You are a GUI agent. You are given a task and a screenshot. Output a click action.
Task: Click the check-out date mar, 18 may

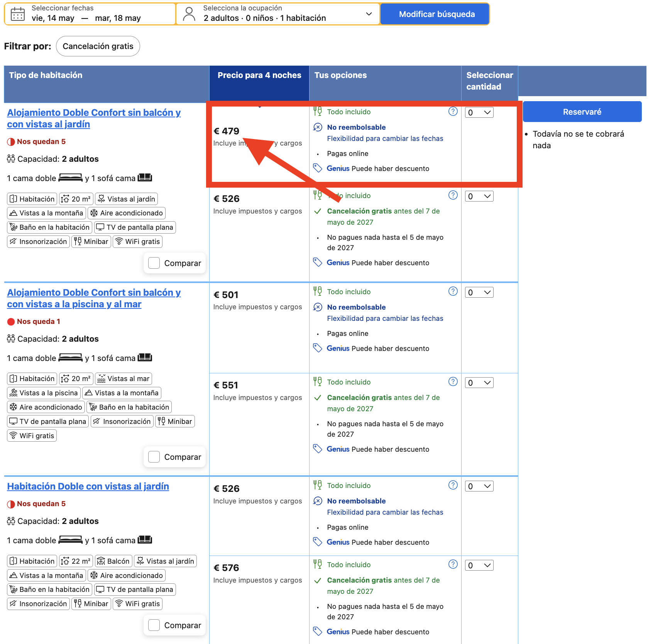(118, 18)
